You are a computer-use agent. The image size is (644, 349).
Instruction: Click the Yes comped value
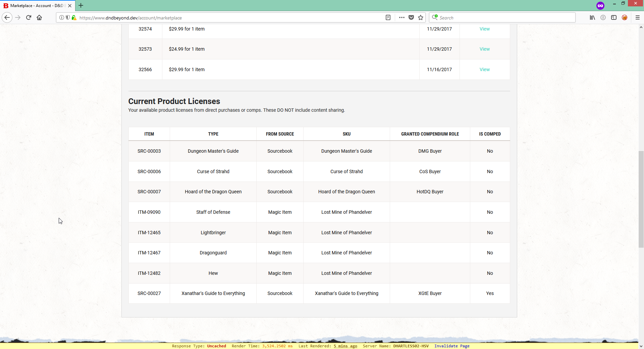[x=490, y=293]
